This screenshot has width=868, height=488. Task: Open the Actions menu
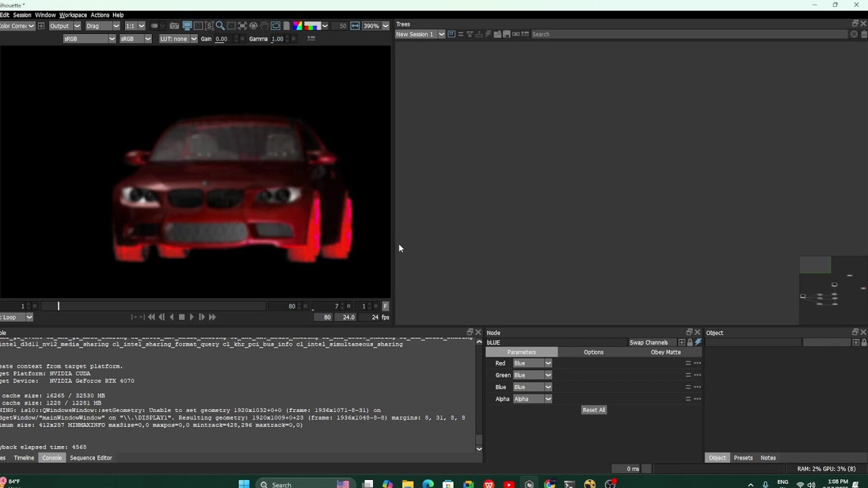click(100, 15)
